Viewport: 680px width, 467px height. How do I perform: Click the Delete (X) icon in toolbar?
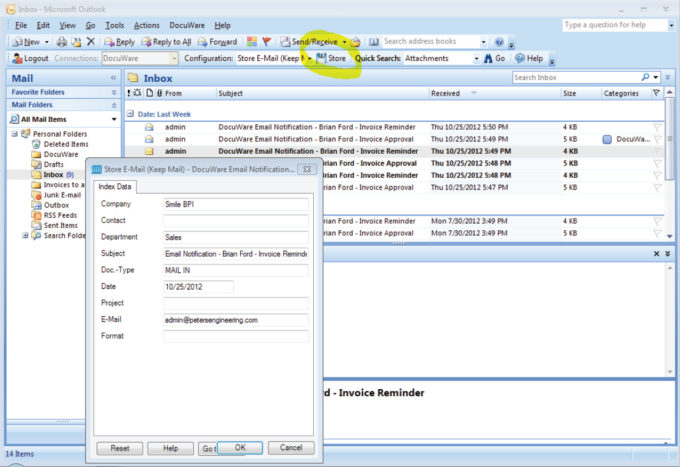91,42
